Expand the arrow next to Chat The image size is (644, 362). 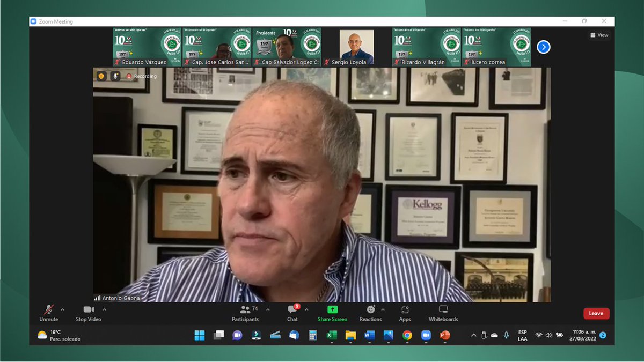[x=306, y=309]
